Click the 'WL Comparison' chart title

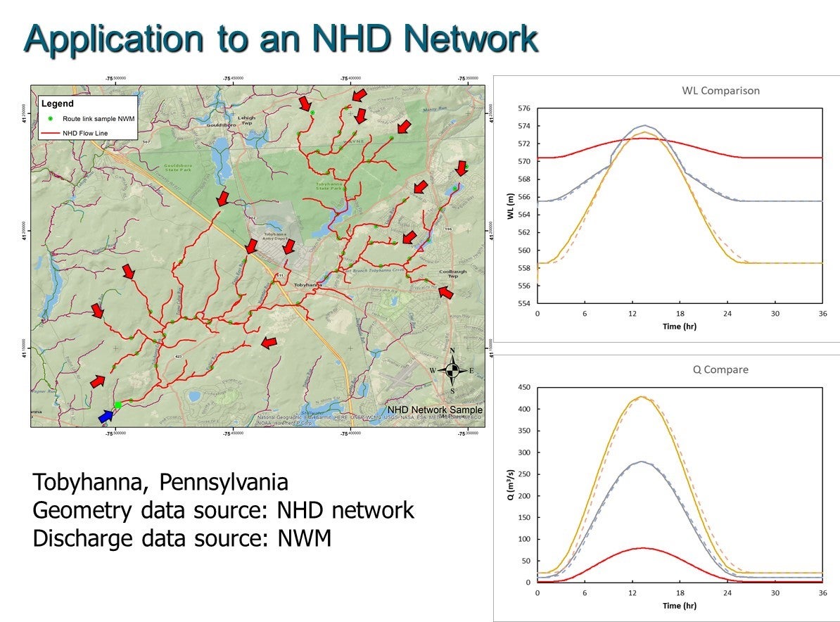pyautogui.click(x=720, y=91)
